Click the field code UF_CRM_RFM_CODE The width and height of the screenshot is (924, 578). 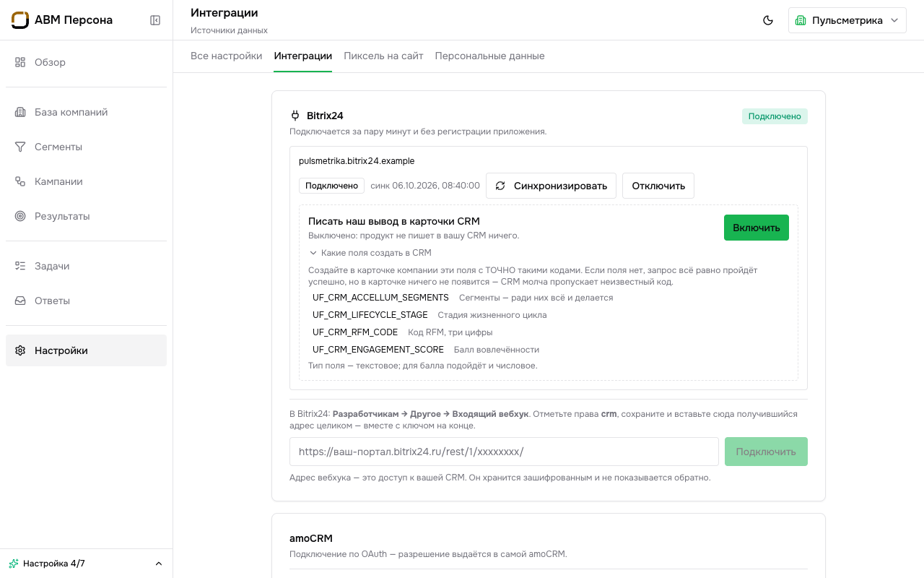point(355,332)
